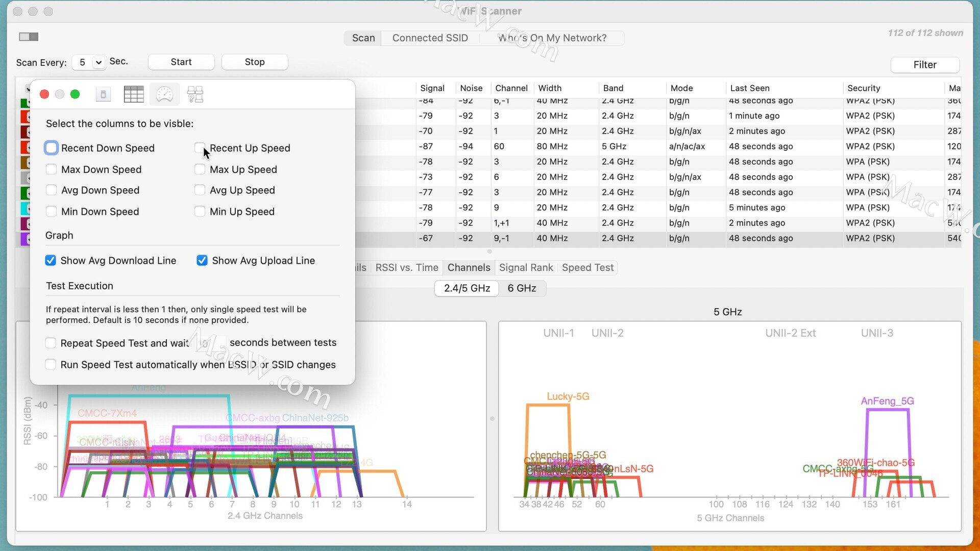Toggle the sidebar icon at top left
Screen dimensions: 980x551
(x=29, y=37)
